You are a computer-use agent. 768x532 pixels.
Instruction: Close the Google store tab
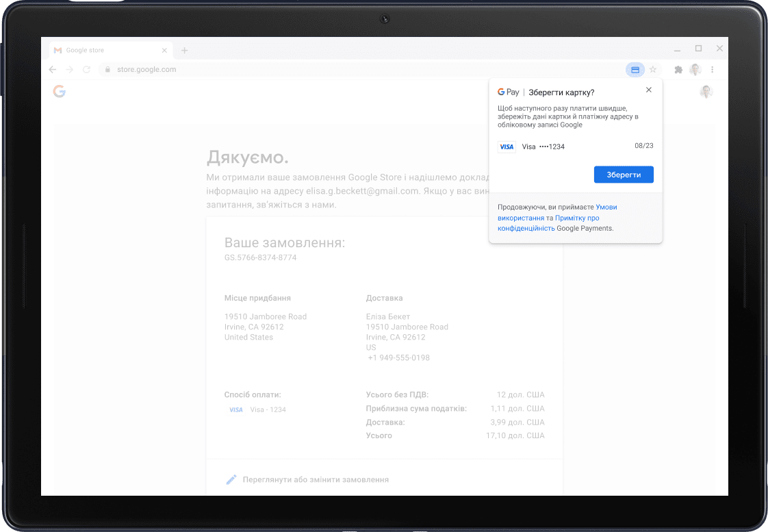point(164,50)
